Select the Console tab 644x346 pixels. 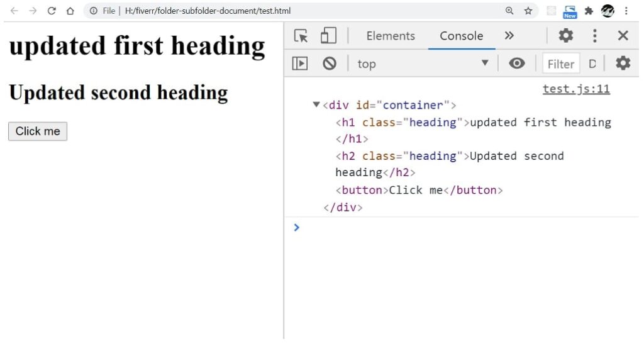[461, 36]
